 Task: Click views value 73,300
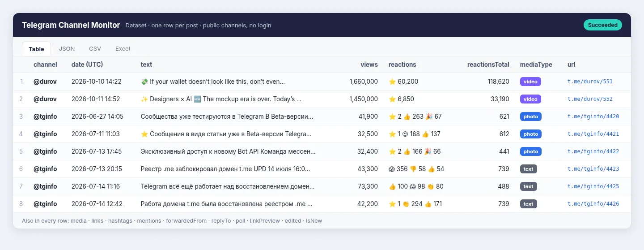368,186
